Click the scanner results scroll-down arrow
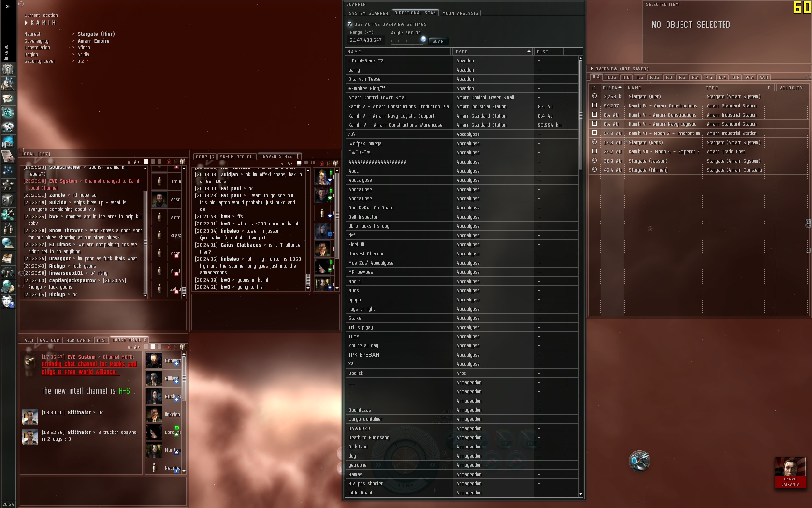812x508 pixels. [580, 494]
